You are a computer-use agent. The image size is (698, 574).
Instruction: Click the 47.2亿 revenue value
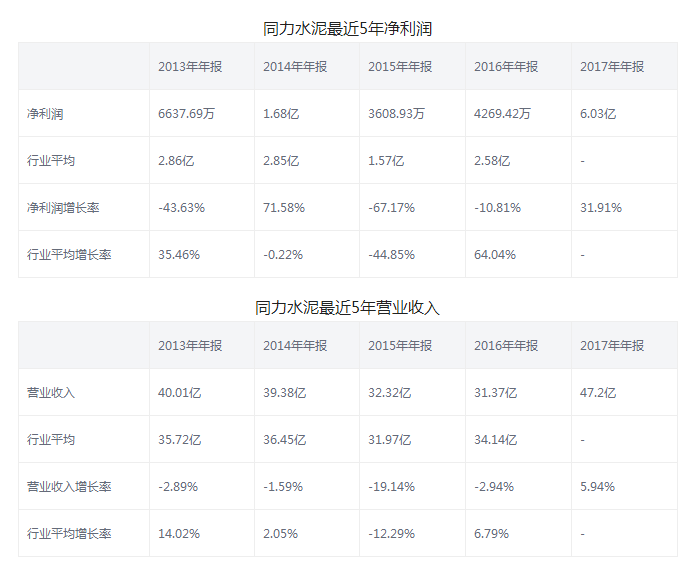(598, 393)
